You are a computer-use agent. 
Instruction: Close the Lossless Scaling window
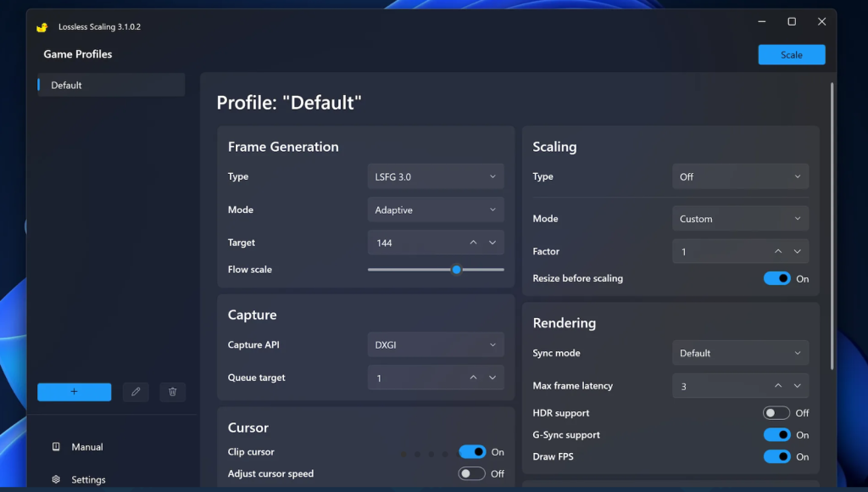pos(821,21)
